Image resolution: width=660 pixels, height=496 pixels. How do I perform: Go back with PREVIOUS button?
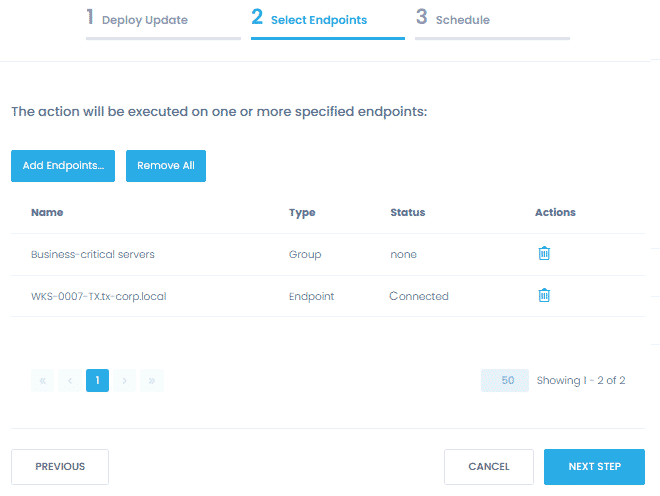60,467
